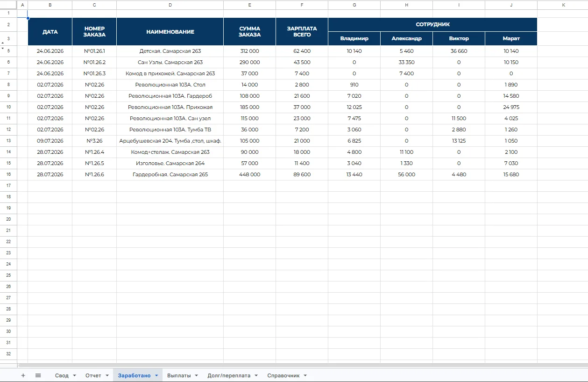Screen dimensions: 588x382
Task: Add a new sheet with plus icon
Action: point(23,375)
